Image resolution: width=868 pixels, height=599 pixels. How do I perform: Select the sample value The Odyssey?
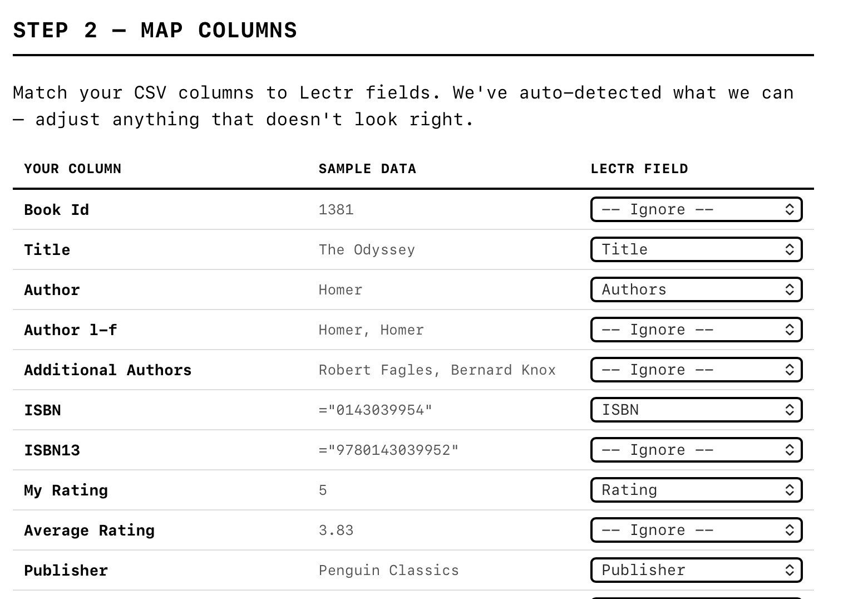point(366,249)
